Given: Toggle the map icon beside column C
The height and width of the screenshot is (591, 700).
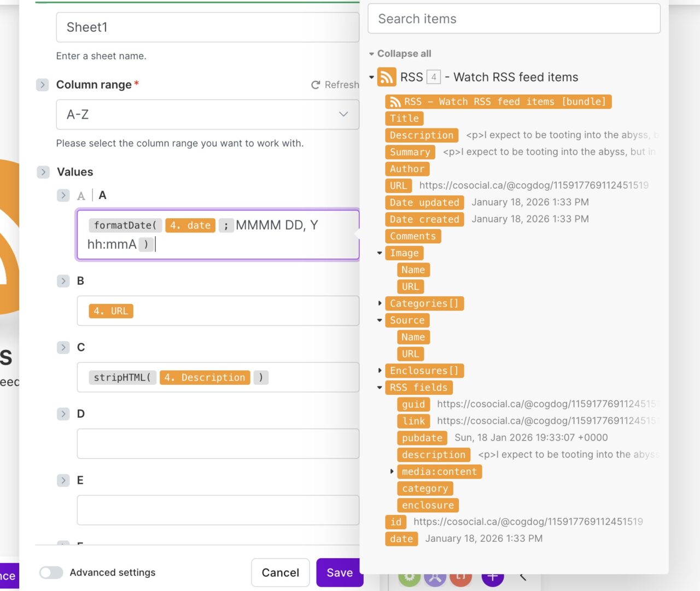Looking at the screenshot, I should [63, 348].
